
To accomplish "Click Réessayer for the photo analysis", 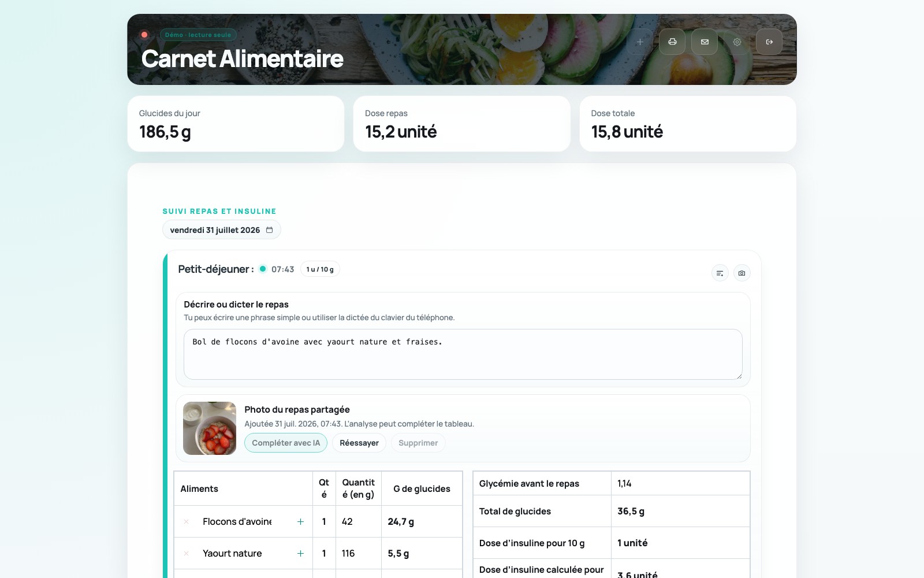I will pos(359,443).
